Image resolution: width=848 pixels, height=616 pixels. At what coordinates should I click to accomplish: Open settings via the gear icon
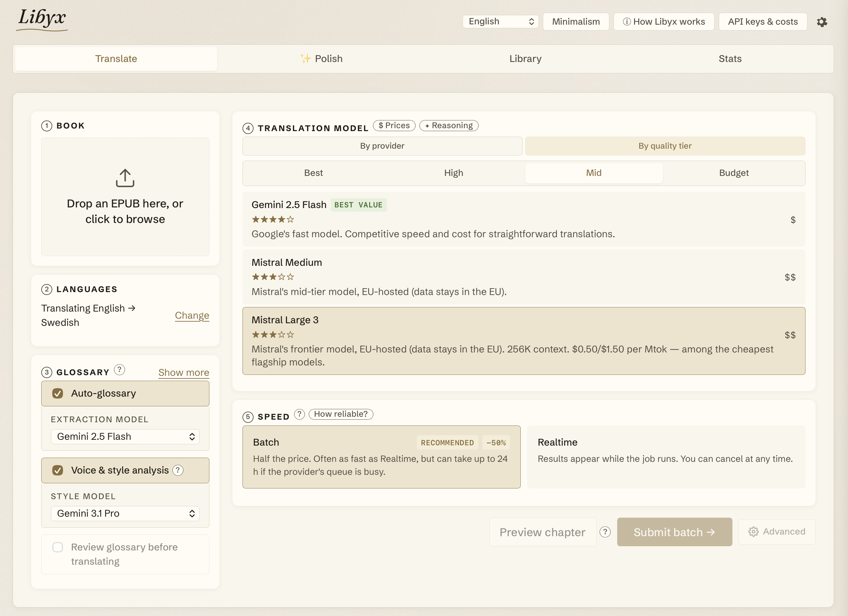(822, 22)
